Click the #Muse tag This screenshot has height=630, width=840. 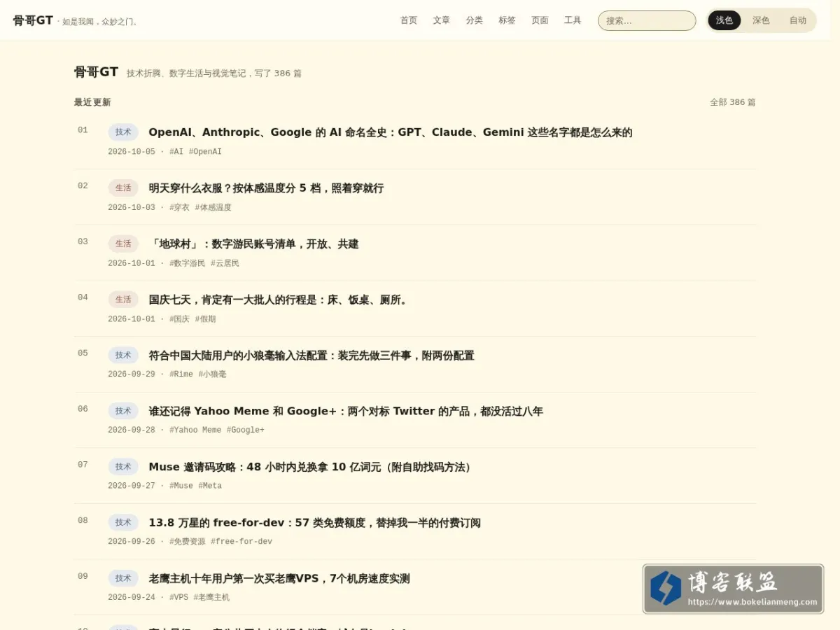pos(181,486)
